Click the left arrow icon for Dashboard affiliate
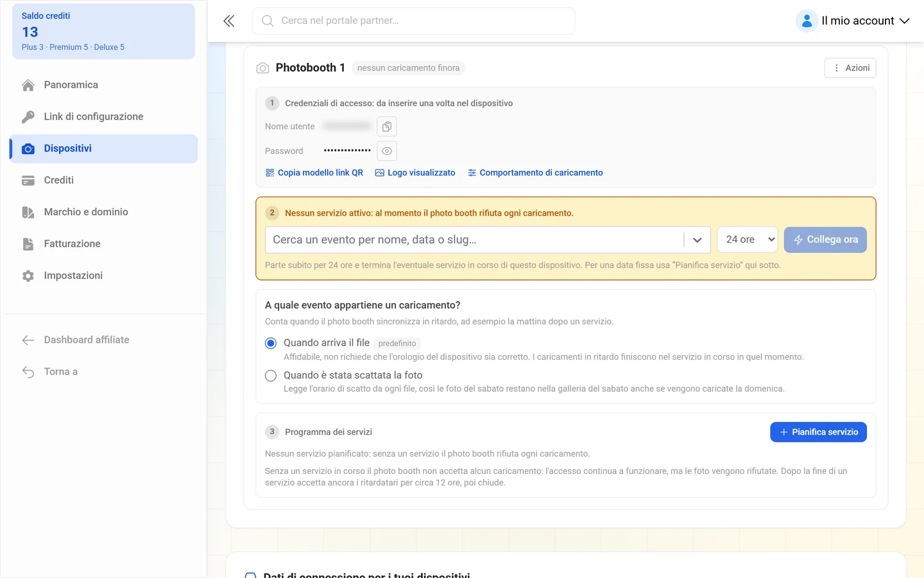Image resolution: width=924 pixels, height=578 pixels. [x=28, y=340]
